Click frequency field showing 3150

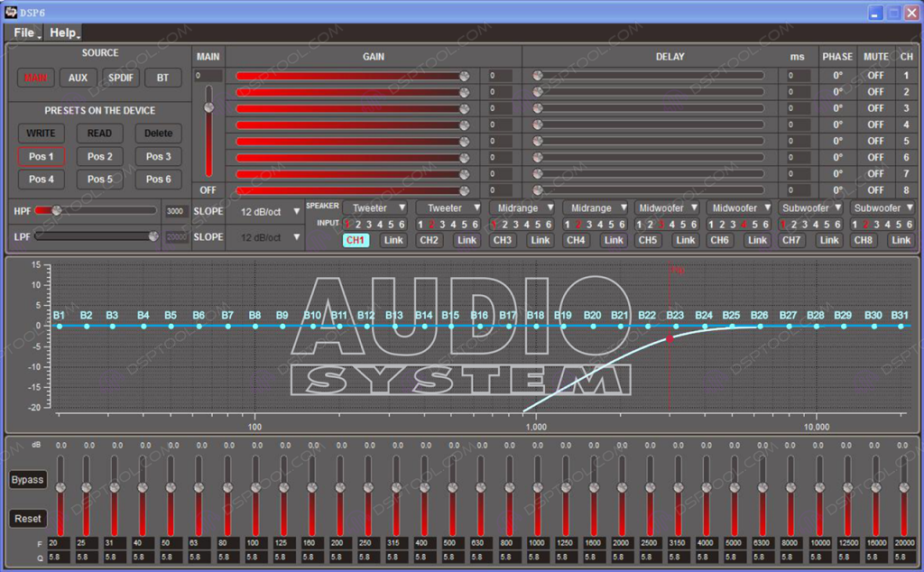coord(679,542)
